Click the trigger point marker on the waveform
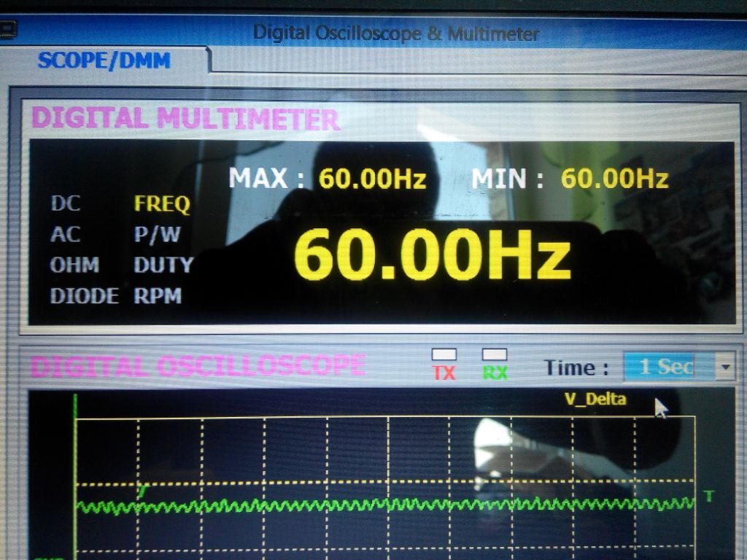The image size is (747, 560). [x=143, y=493]
